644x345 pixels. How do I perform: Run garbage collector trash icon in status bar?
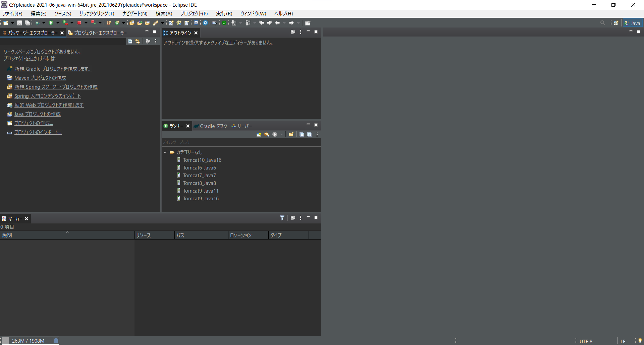coord(56,341)
